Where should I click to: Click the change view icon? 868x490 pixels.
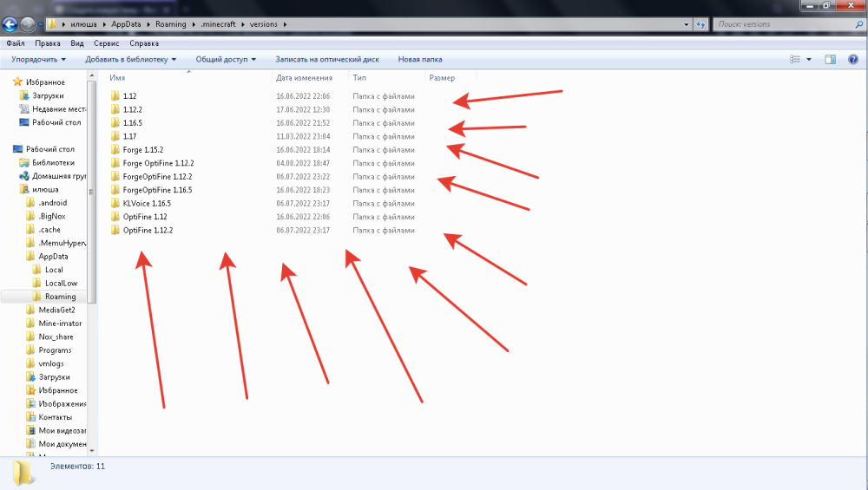click(x=795, y=59)
